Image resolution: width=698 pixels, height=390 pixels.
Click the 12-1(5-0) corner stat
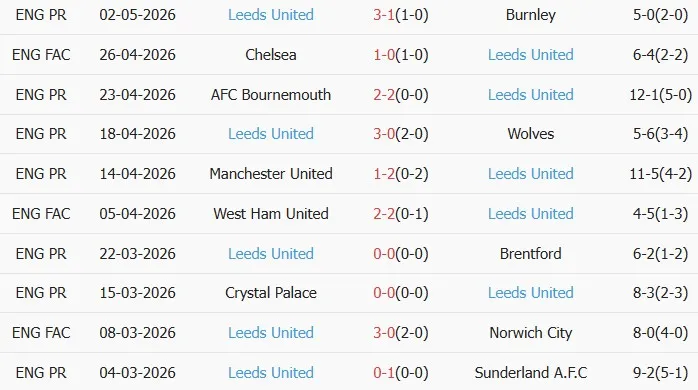point(661,95)
